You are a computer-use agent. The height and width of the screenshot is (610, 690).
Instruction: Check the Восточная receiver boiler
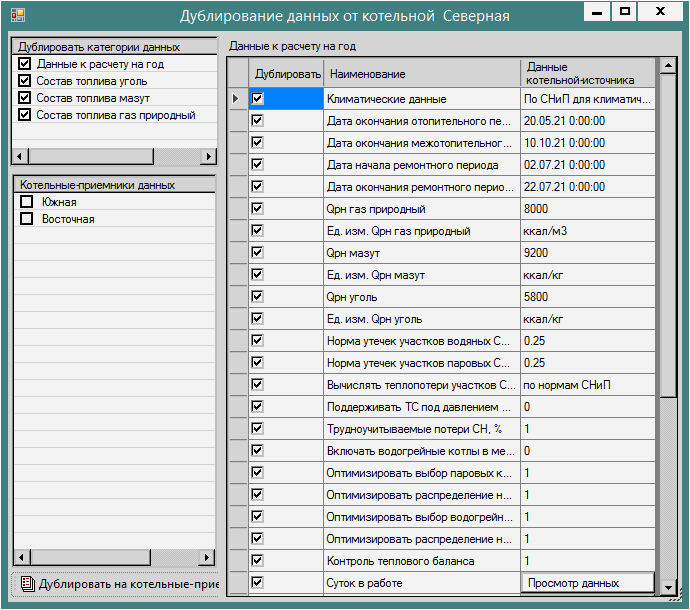point(27,219)
